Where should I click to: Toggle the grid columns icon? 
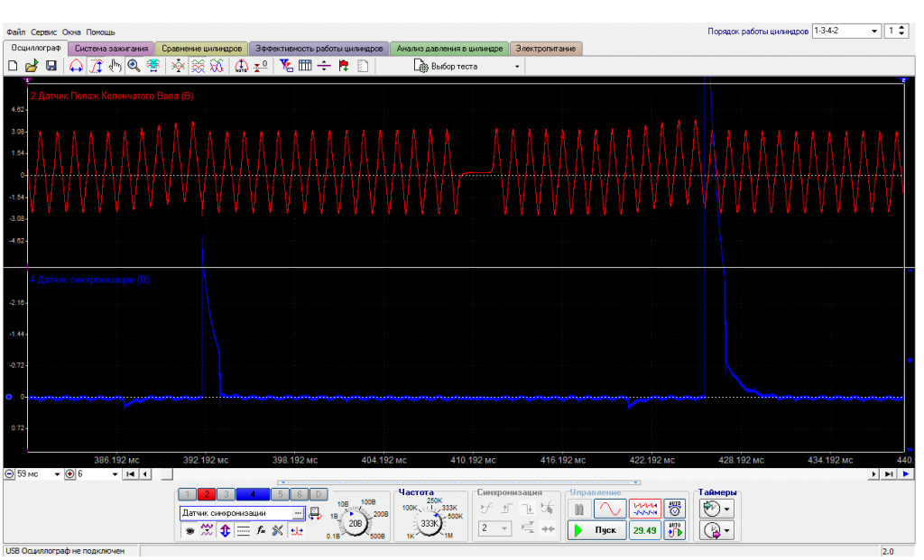[305, 66]
